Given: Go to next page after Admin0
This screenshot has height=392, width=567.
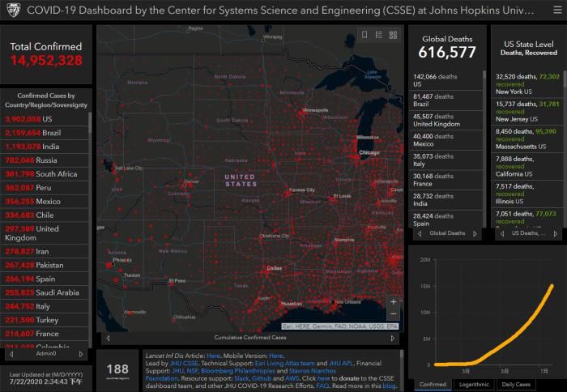Looking at the screenshot, I should 80,354.
